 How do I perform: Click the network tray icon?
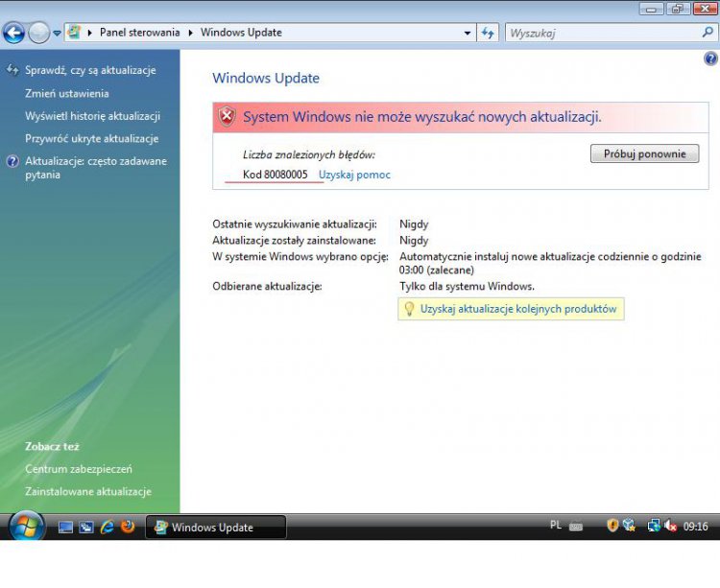(654, 526)
